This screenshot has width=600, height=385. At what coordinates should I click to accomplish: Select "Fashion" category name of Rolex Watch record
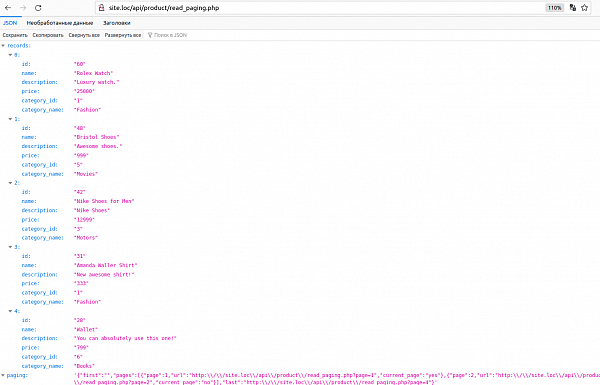click(87, 110)
